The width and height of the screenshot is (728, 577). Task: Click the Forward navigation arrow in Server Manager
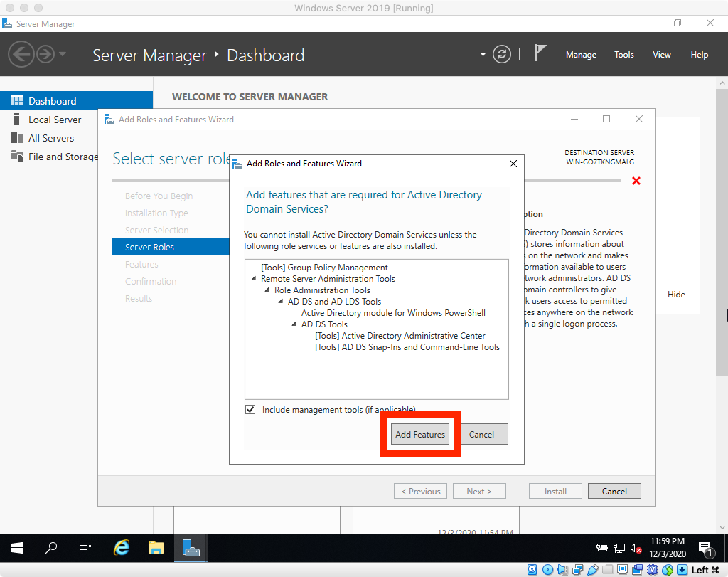pos(45,54)
